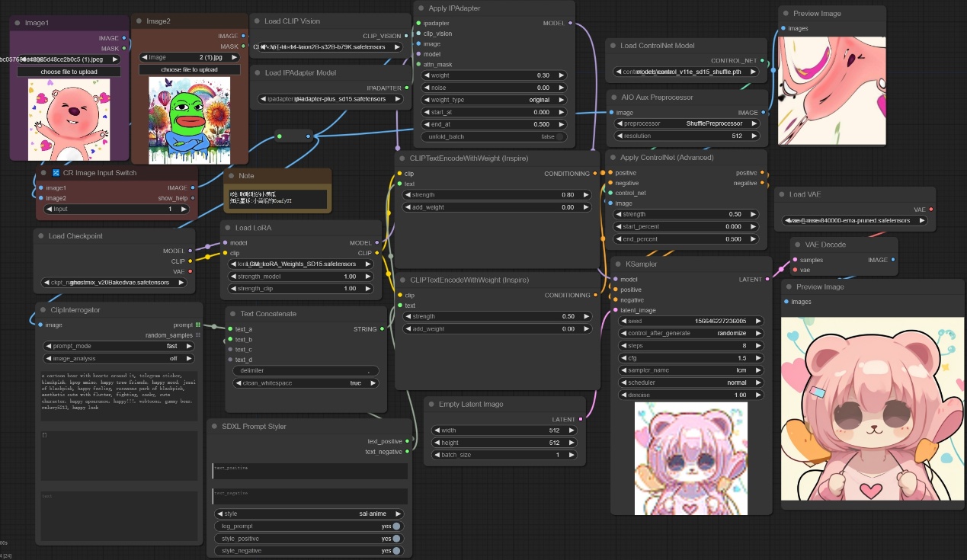This screenshot has width=967, height=560.
Task: Disable the style_negative toggle
Action: click(396, 551)
